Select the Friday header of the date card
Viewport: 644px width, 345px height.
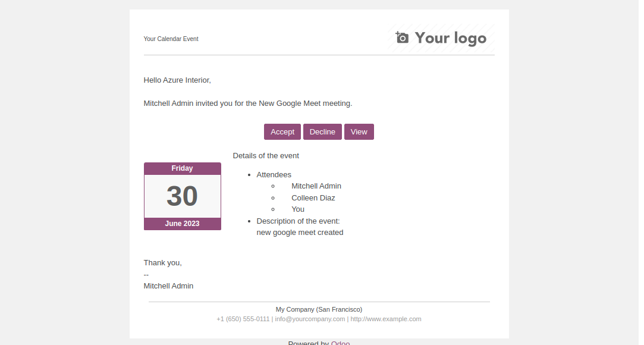pos(182,168)
